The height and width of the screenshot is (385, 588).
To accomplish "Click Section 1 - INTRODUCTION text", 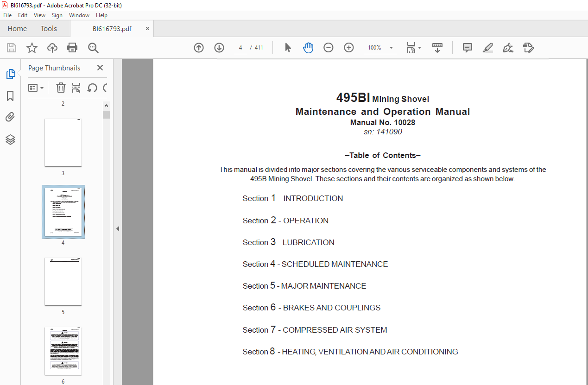I will click(293, 198).
